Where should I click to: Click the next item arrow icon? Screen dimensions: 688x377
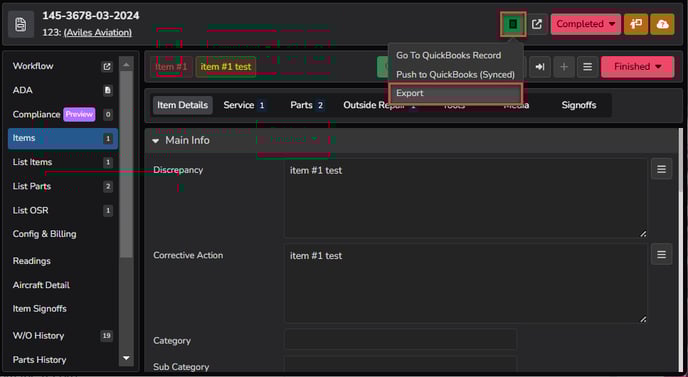pos(540,67)
